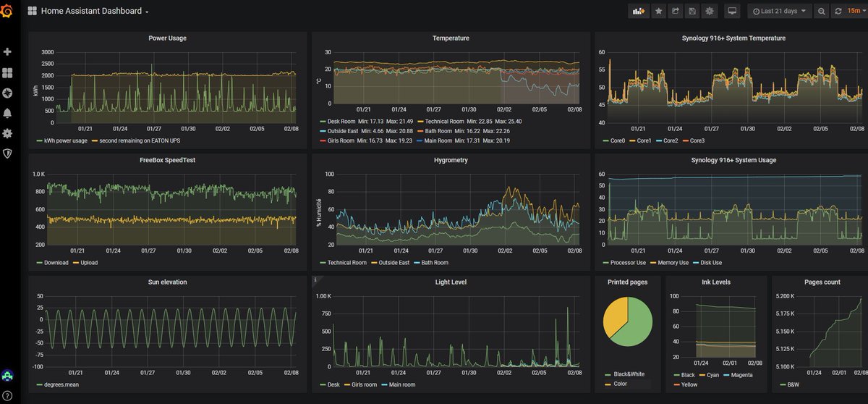Open the Server Admin shield icon
868x404 pixels.
click(7, 153)
